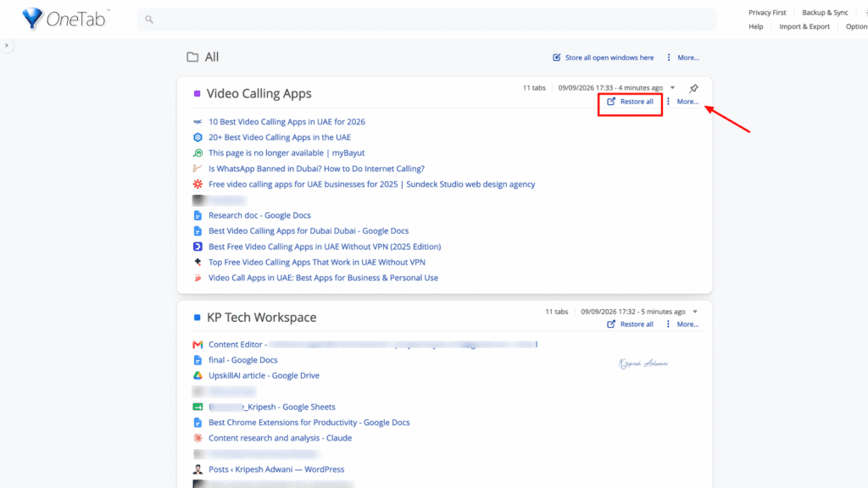Open UpskillAI article - Google Drive

click(x=264, y=375)
